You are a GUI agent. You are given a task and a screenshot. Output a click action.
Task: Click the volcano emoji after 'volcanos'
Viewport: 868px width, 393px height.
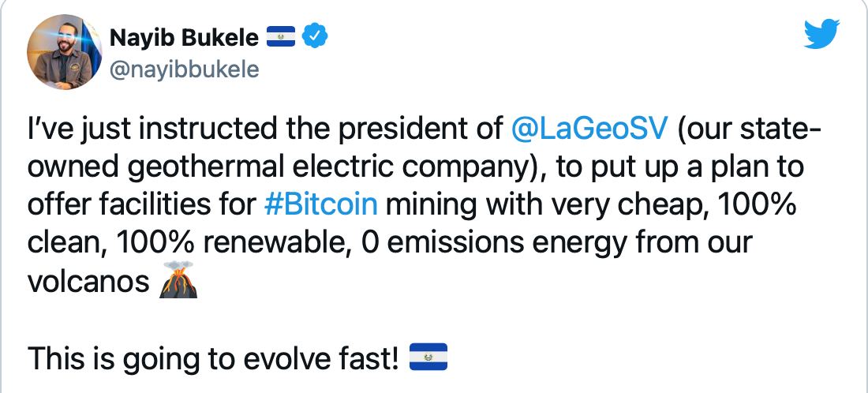point(178,279)
